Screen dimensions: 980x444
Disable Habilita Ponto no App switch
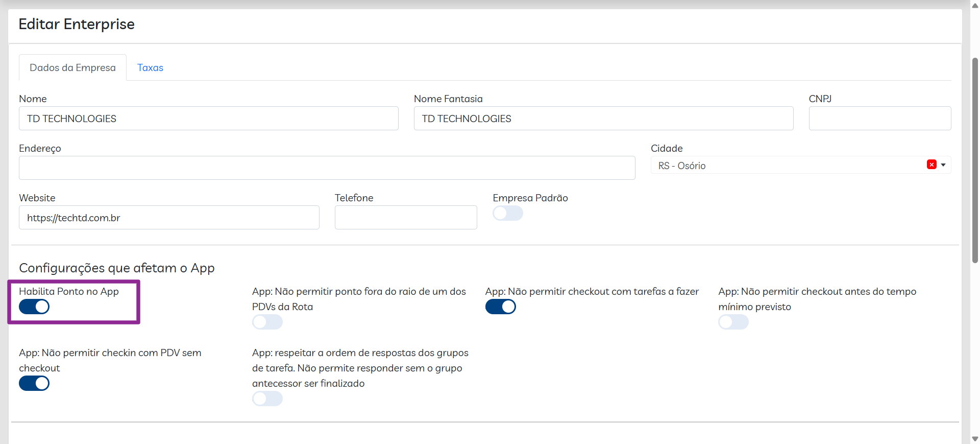[x=34, y=307]
